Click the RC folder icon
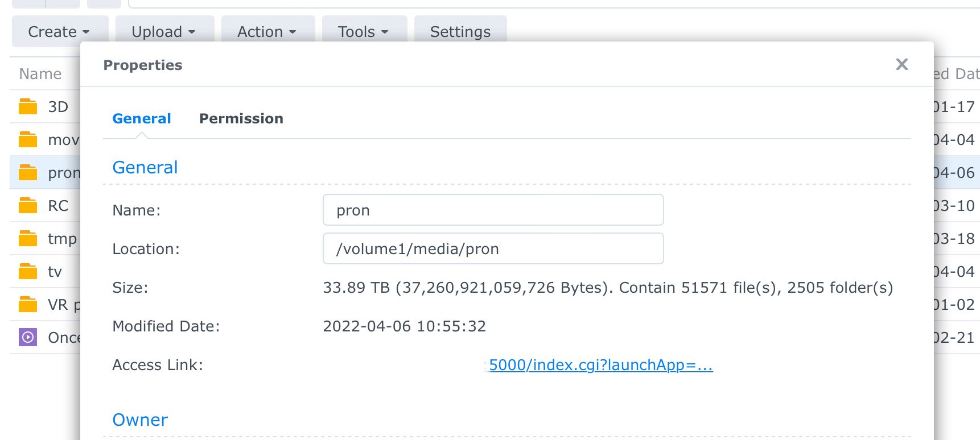The height and width of the screenshot is (440, 980). point(28,205)
